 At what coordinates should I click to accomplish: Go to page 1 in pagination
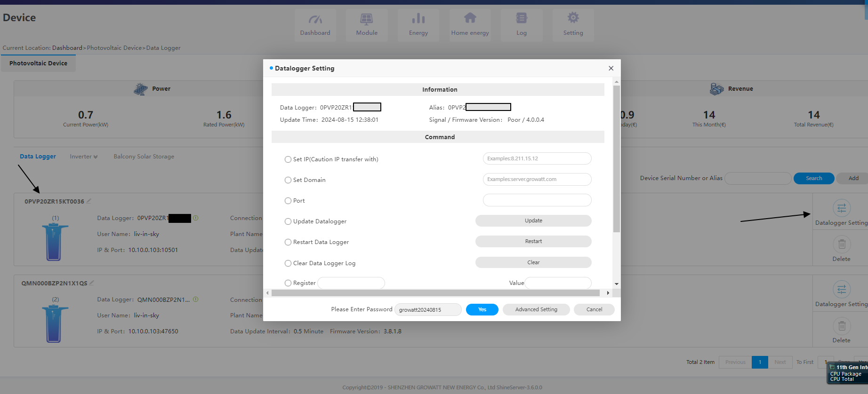[760, 362]
